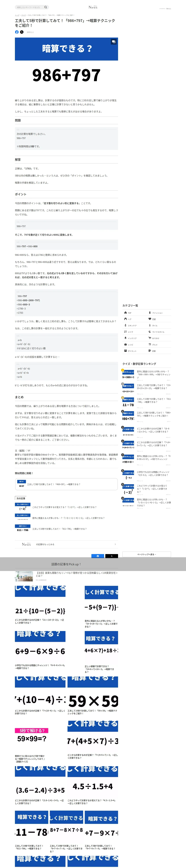Open the メイク category icon
Screen dimensions: 186x868
click(x=126, y=332)
